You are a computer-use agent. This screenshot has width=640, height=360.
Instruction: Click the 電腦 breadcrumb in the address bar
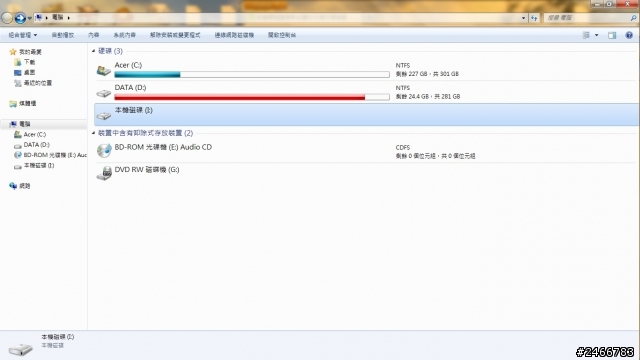pos(58,17)
